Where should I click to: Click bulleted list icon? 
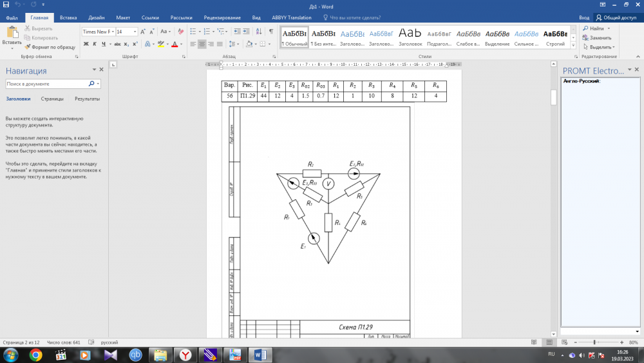[x=193, y=32]
